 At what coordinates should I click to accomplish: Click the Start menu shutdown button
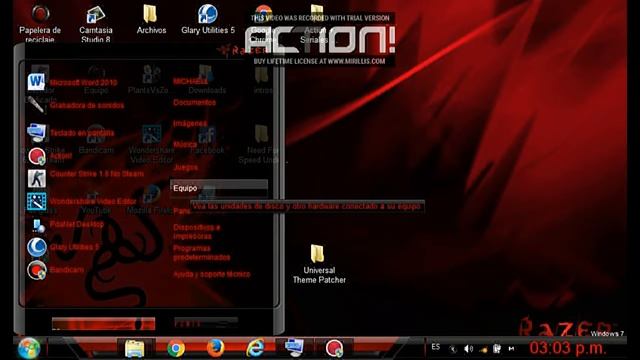pos(206,323)
